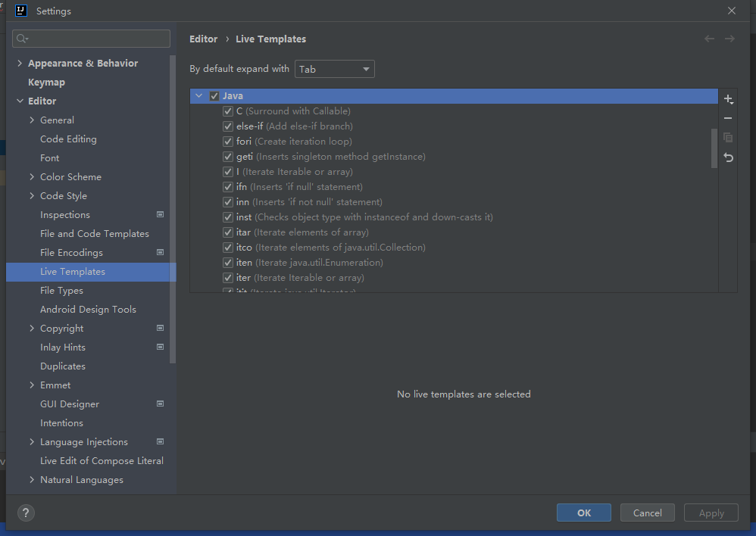Click project-level icon beside Copyright
The image size is (756, 536).
pos(160,328)
